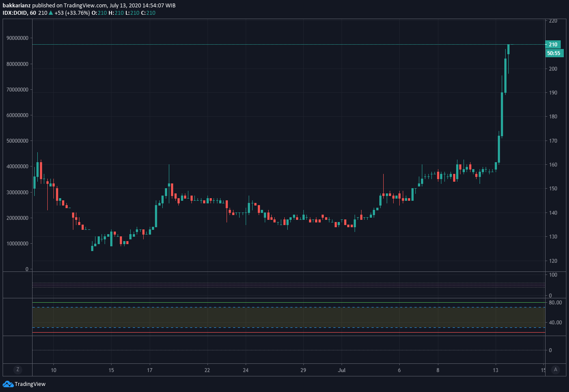Click the 29 date label on time axis
Viewport: 569px width, 392px height.
tap(303, 370)
